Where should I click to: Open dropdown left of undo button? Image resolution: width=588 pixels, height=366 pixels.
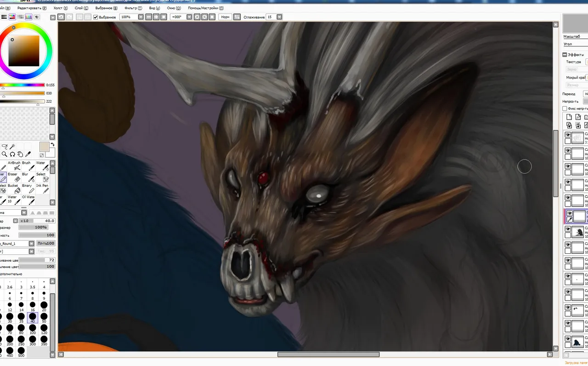point(53,17)
